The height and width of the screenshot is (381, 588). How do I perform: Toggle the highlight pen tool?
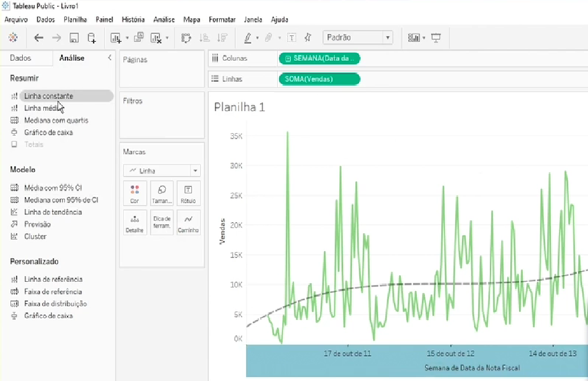tap(248, 37)
